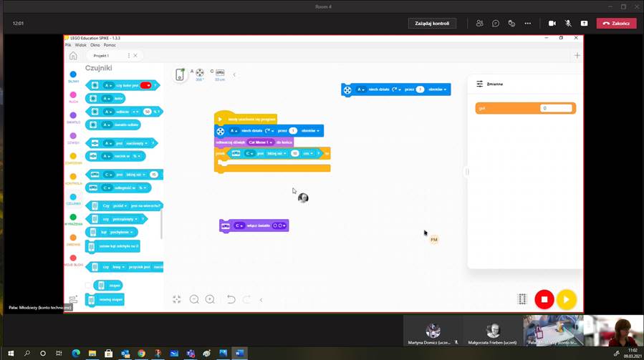This screenshot has width=644, height=360.
Task: Click the fit-to-screen center icon
Action: (177, 299)
